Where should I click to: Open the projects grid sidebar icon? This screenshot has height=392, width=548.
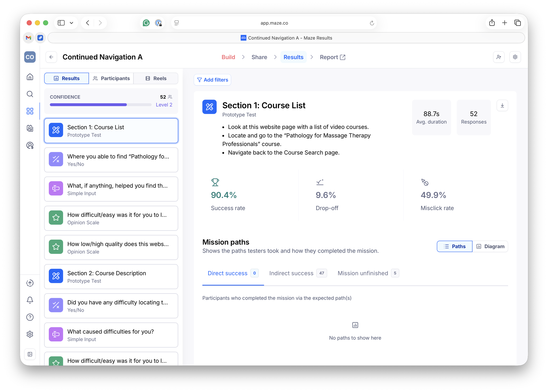click(x=30, y=111)
